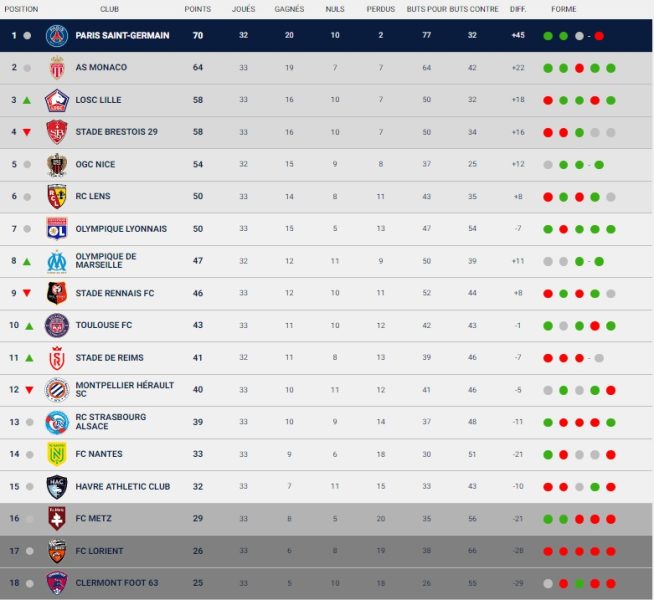Sort table by the DIFF. column header

click(518, 9)
